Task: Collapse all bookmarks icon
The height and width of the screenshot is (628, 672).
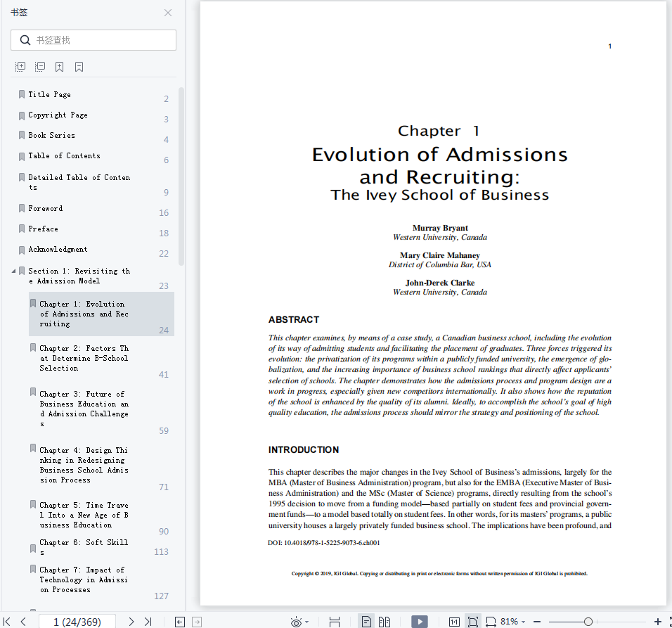Action: pyautogui.click(x=40, y=66)
